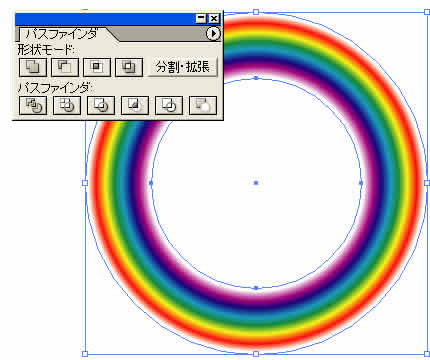
Task: Close the Pathfinder palette window
Action: coord(214,19)
